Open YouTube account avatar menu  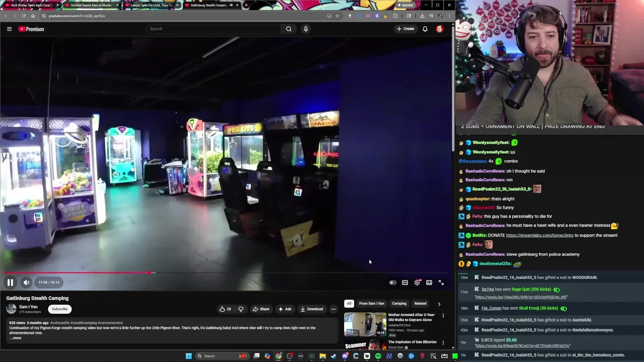pyautogui.click(x=440, y=29)
